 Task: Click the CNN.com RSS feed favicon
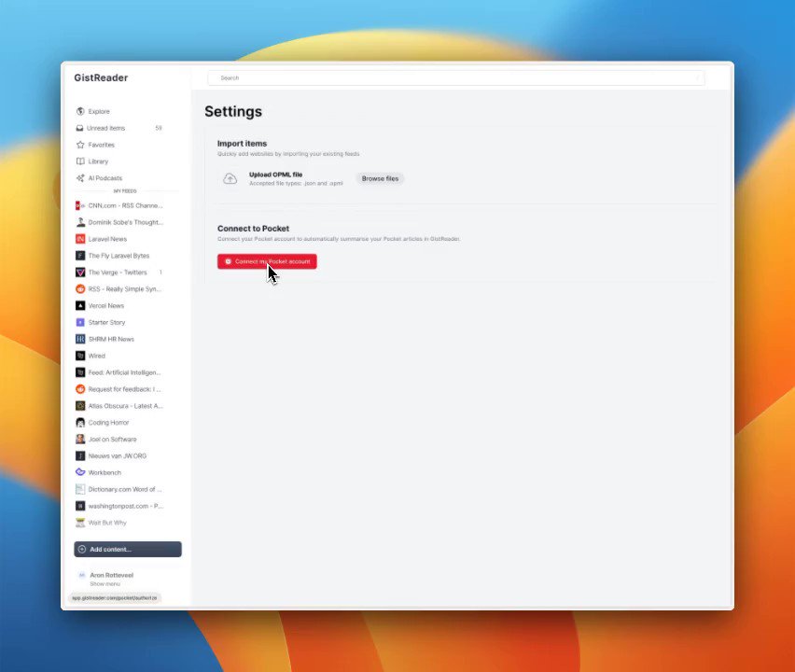(81, 205)
